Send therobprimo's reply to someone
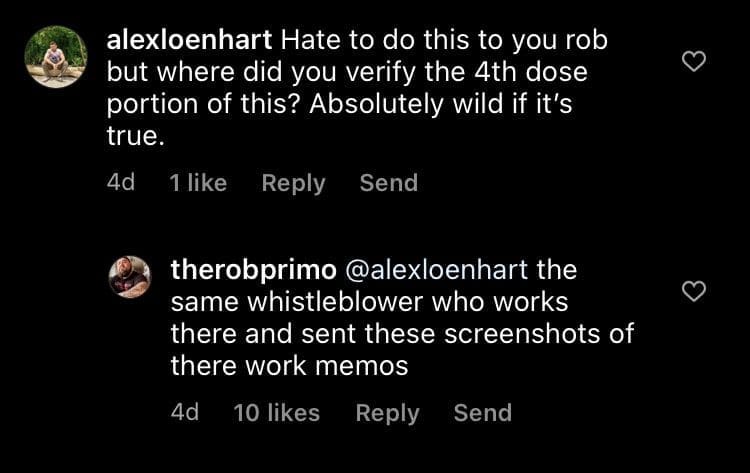Image resolution: width=750 pixels, height=473 pixels. pos(482,413)
